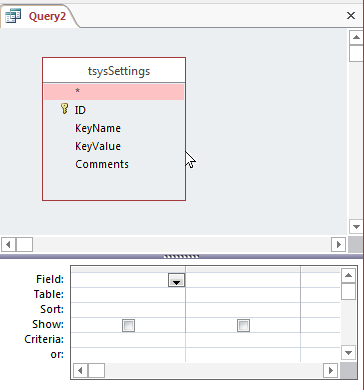Close the Query2 document tab
This screenshot has width=364, height=390.
coord(351,15)
